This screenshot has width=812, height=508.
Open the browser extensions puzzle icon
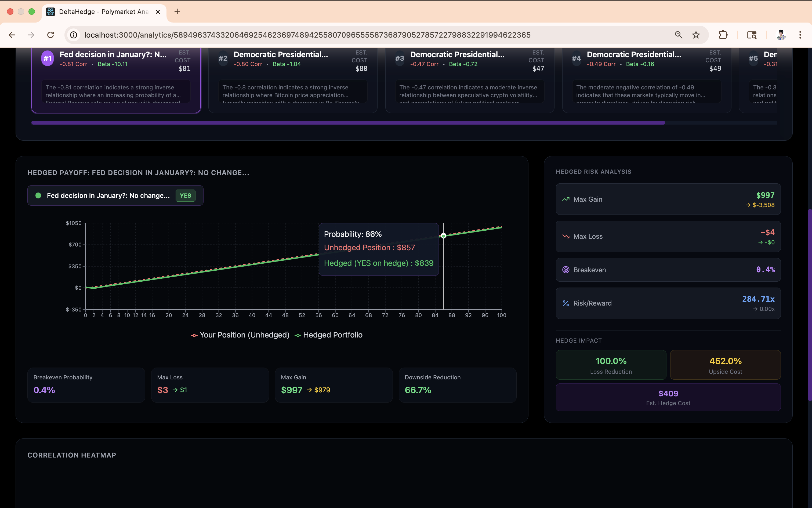[723, 35]
